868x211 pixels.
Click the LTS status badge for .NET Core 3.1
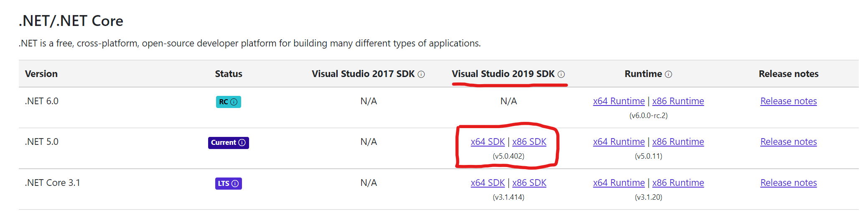tap(228, 183)
